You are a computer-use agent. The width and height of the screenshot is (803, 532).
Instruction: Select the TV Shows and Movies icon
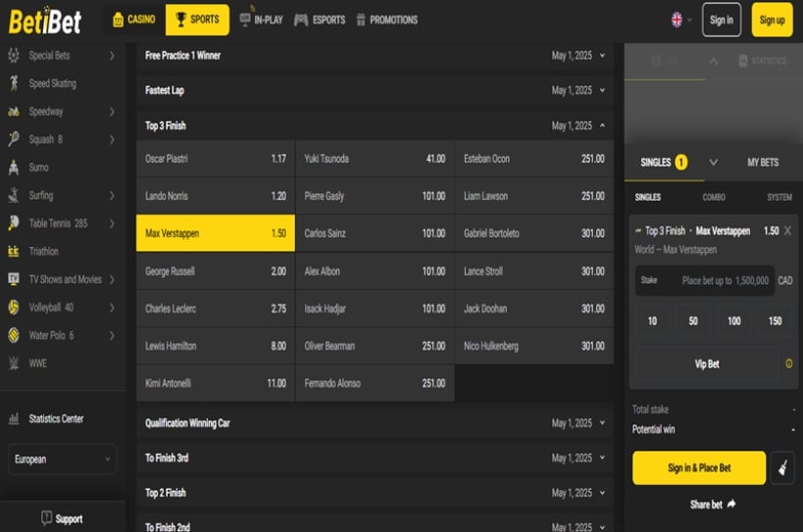coord(14,279)
